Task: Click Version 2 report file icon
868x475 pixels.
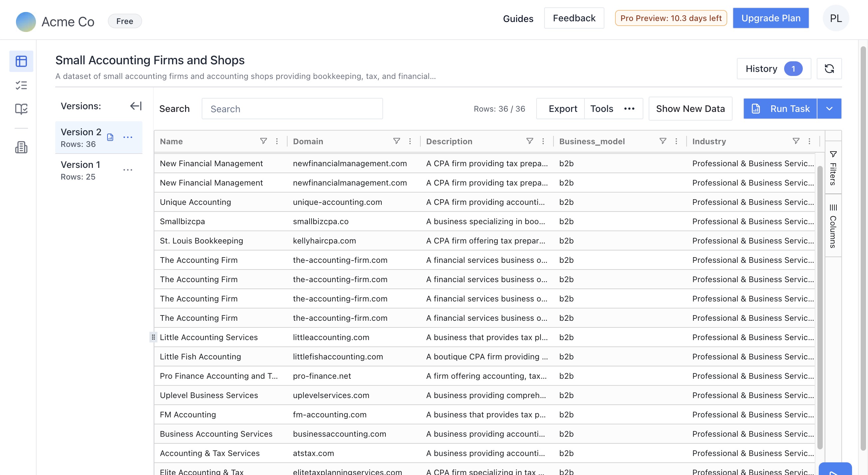Action: pyautogui.click(x=110, y=137)
